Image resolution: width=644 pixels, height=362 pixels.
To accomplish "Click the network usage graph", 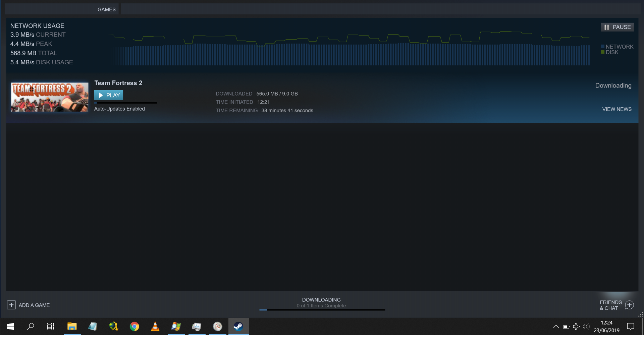I will tap(351, 48).
